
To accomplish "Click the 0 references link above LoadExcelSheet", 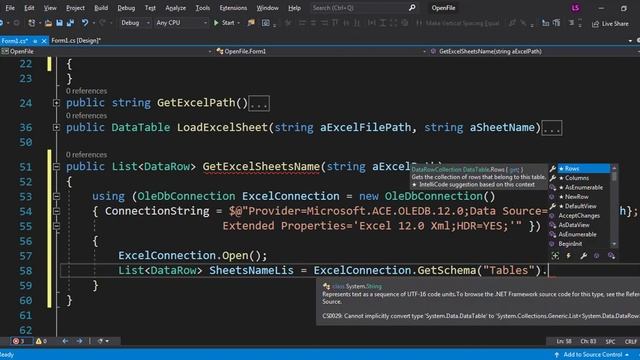I will [87, 116].
